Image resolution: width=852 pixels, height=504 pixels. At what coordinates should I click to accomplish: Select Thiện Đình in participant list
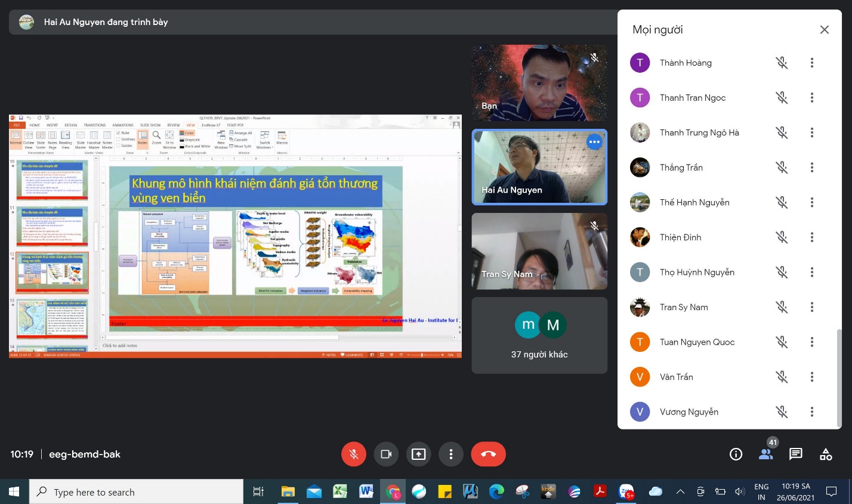coord(680,237)
